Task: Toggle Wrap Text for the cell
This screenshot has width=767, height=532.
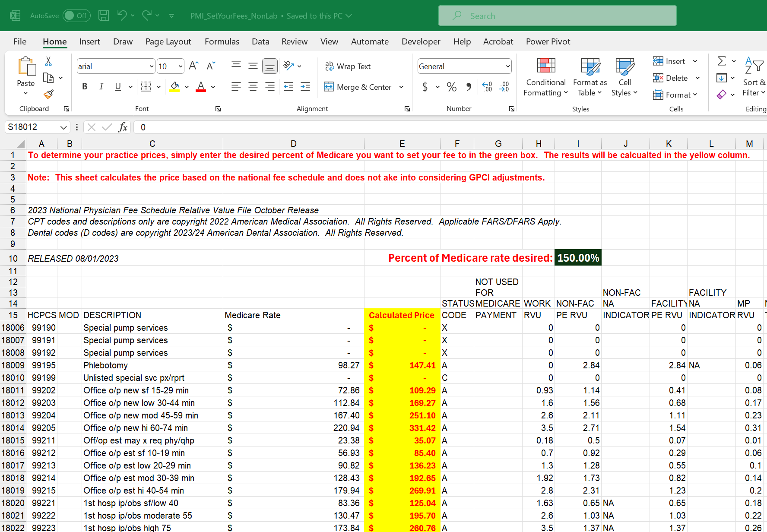Action: [348, 66]
